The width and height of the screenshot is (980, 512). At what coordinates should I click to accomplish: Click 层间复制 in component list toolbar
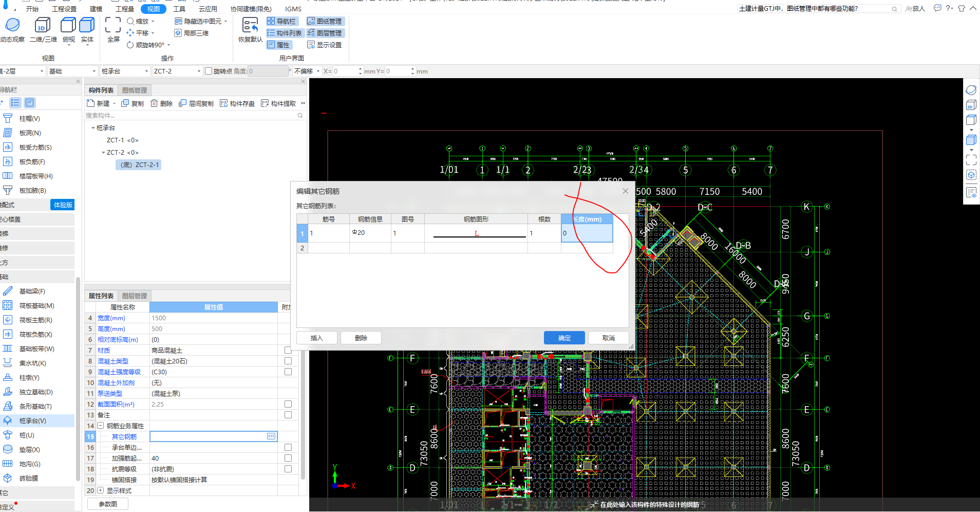coord(196,103)
